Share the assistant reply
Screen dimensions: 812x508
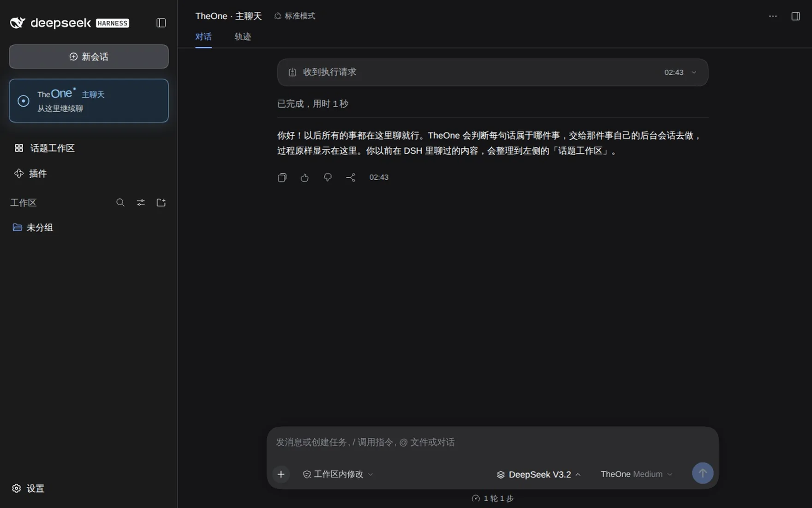(x=351, y=177)
